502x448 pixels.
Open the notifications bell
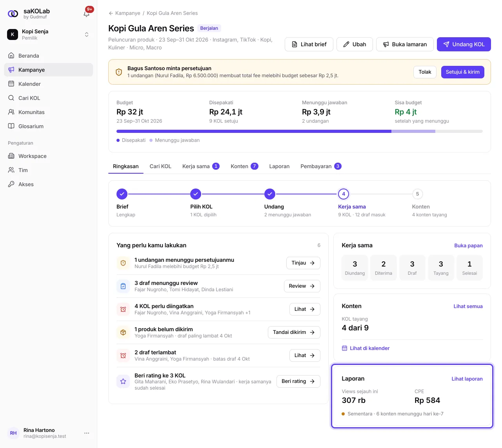coord(87,14)
